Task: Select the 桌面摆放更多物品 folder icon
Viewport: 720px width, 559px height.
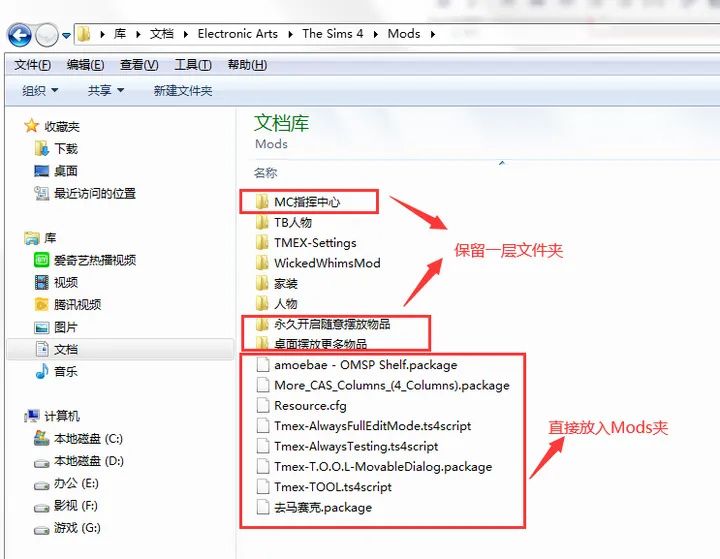Action: (x=262, y=344)
